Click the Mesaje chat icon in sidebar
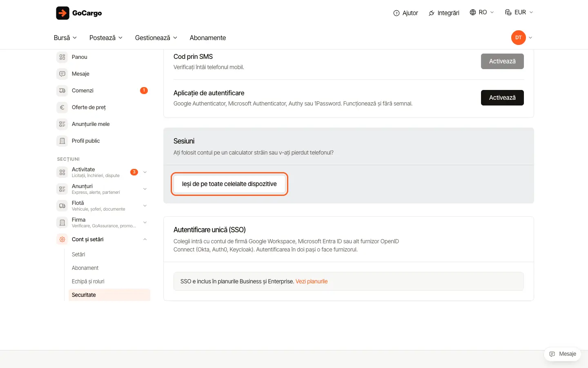The height and width of the screenshot is (368, 588). pyautogui.click(x=62, y=74)
